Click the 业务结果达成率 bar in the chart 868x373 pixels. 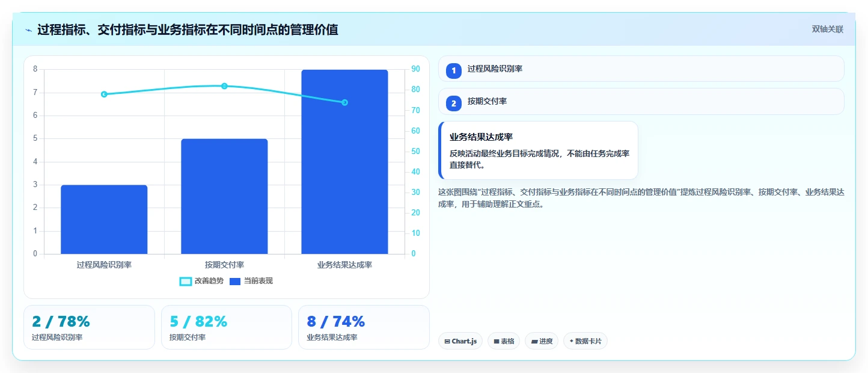click(344, 162)
